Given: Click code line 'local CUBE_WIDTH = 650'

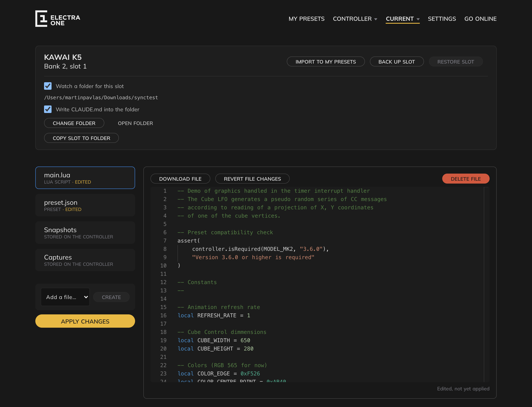Looking at the screenshot, I should (x=214, y=340).
